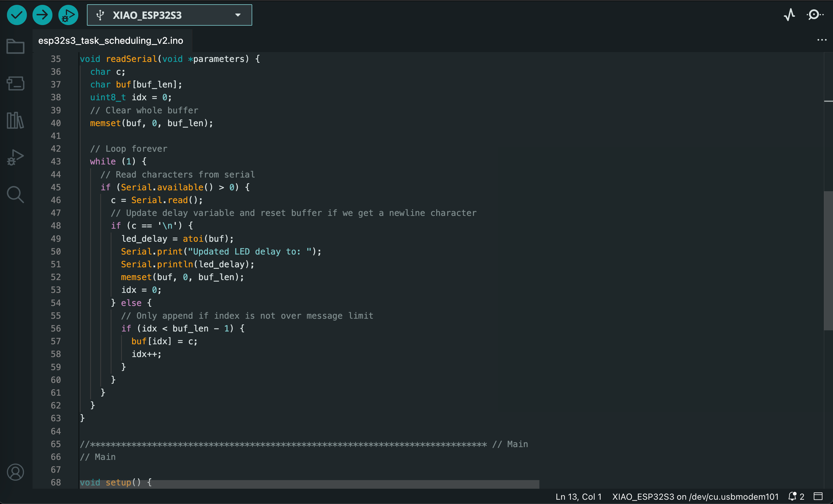833x504 pixels.
Task: Click the user account profile icon
Action: [x=16, y=472]
